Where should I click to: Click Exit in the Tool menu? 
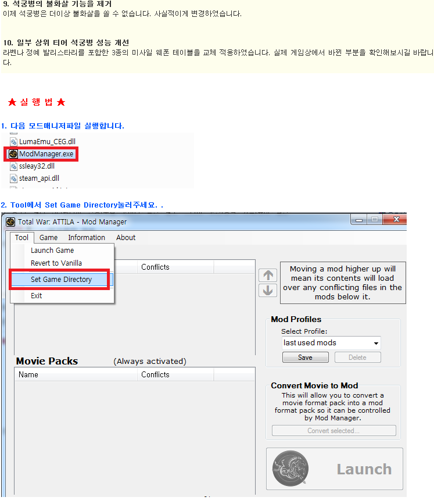click(37, 296)
